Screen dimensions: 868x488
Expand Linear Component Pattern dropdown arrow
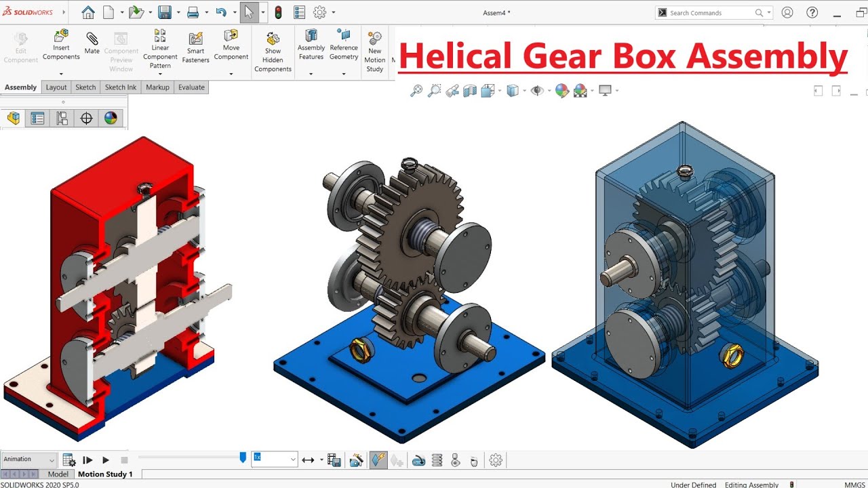pyautogui.click(x=160, y=74)
